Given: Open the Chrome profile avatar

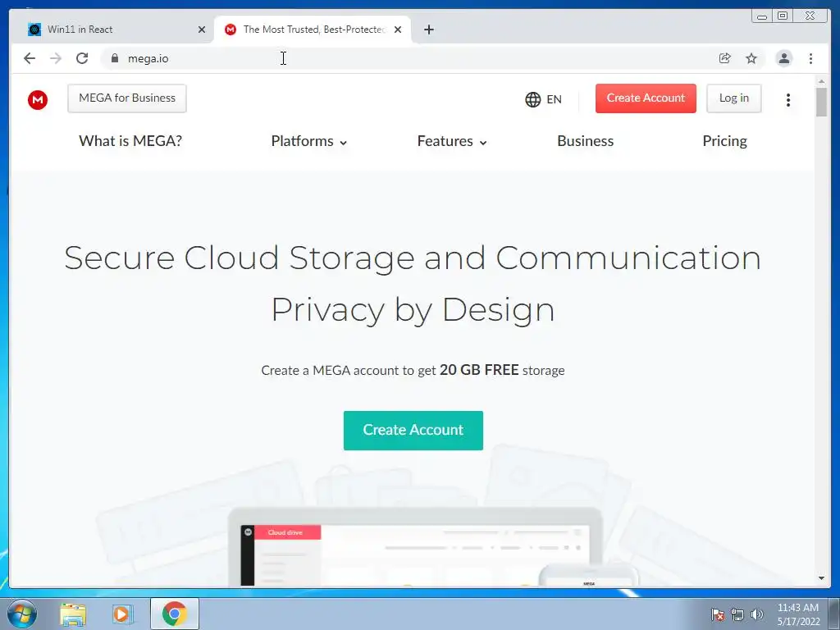Looking at the screenshot, I should [x=783, y=58].
